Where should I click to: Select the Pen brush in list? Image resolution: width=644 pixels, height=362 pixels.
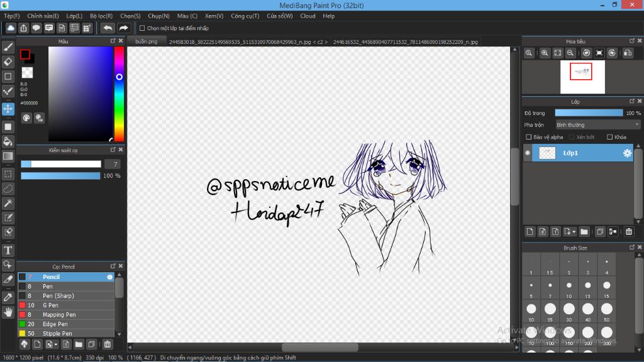click(66, 287)
